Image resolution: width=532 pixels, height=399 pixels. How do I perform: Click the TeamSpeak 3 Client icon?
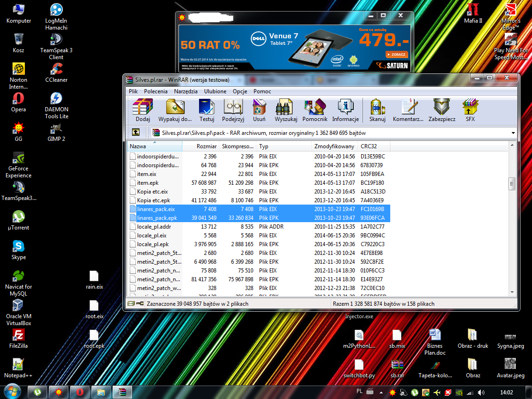[x=56, y=46]
